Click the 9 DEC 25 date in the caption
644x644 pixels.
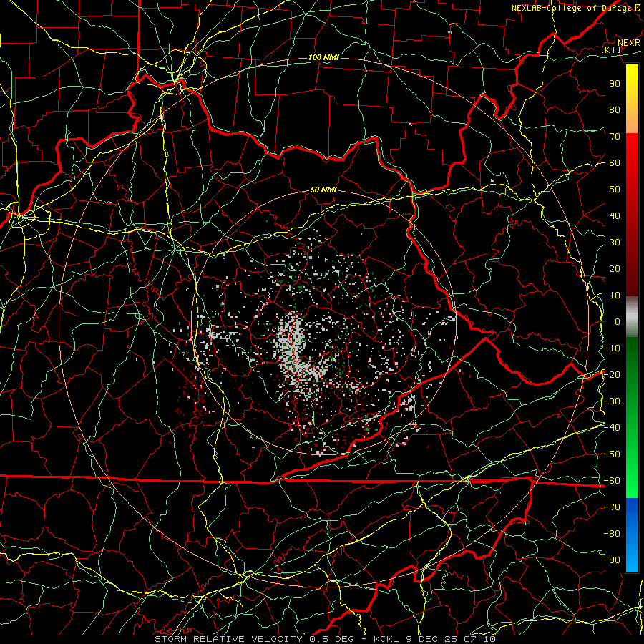431,639
